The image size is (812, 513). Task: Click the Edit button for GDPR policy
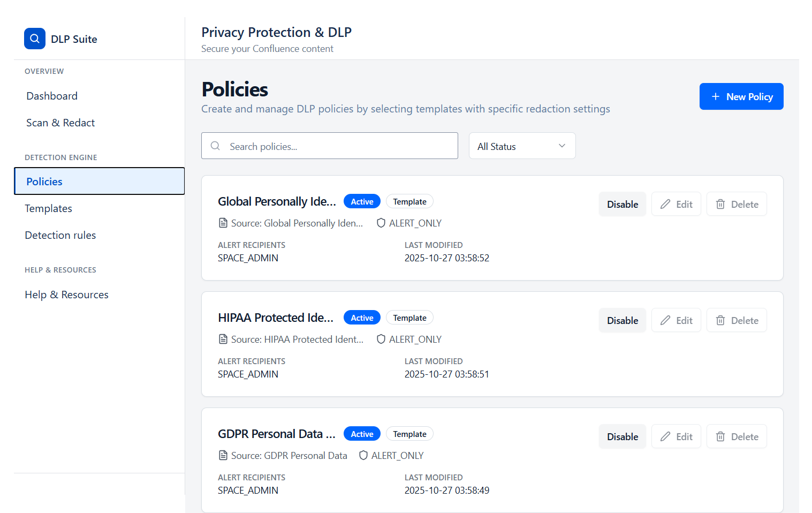(676, 436)
